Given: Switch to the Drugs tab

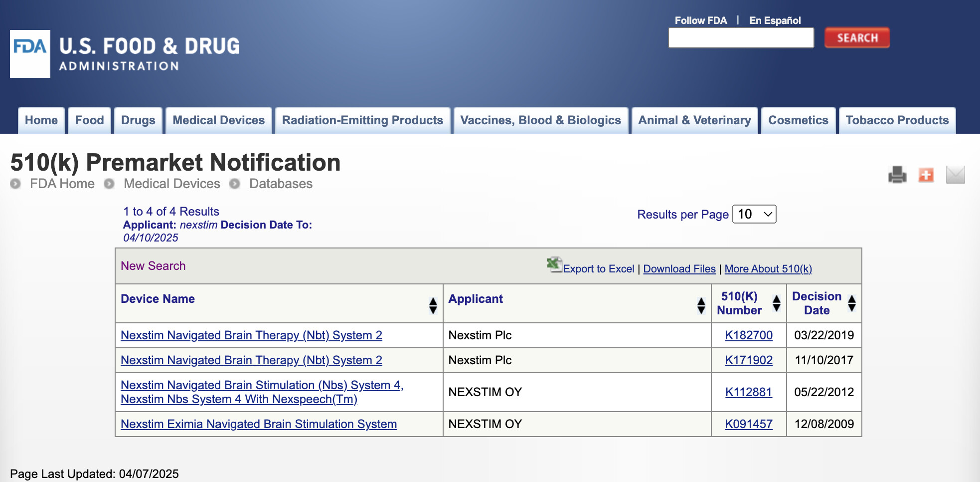Looking at the screenshot, I should tap(138, 120).
